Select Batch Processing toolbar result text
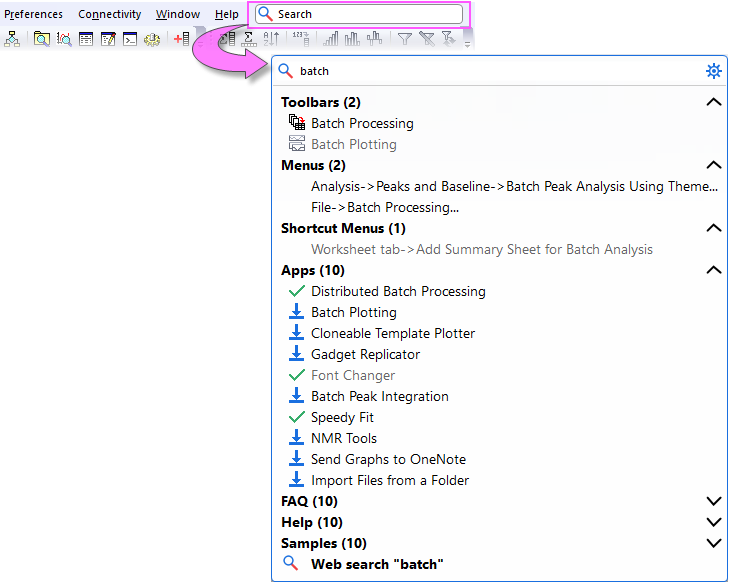Image resolution: width=729 pixels, height=584 pixels. 362,123
